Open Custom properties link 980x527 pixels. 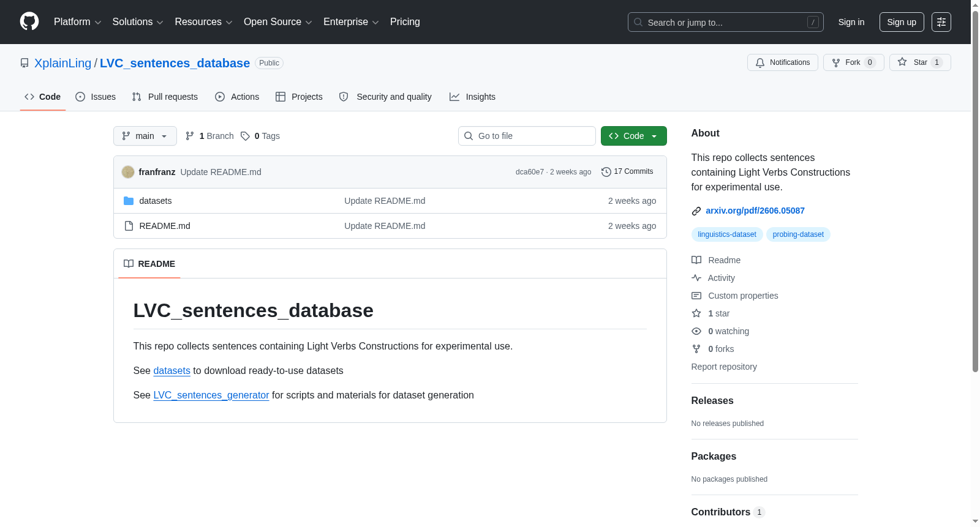[x=735, y=296]
